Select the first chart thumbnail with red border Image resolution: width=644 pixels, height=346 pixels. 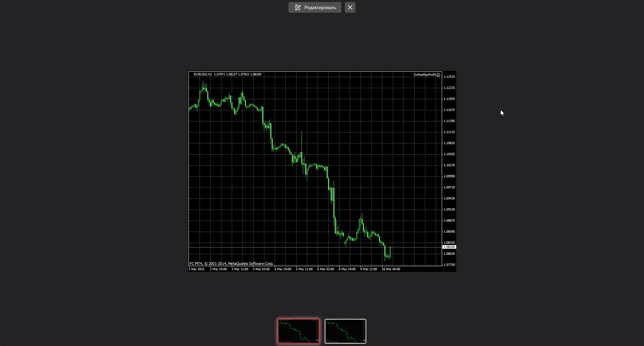tap(299, 331)
